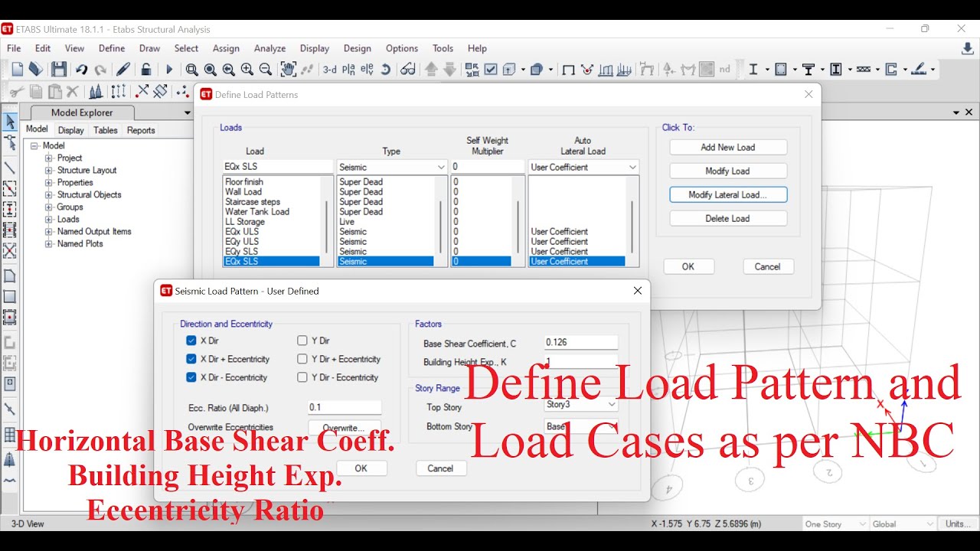Click the Save model floppy icon
980x551 pixels.
(x=59, y=69)
